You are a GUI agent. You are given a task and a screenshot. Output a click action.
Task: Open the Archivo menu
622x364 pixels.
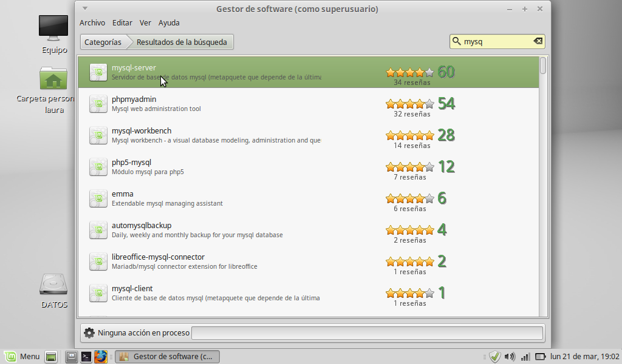click(x=92, y=23)
